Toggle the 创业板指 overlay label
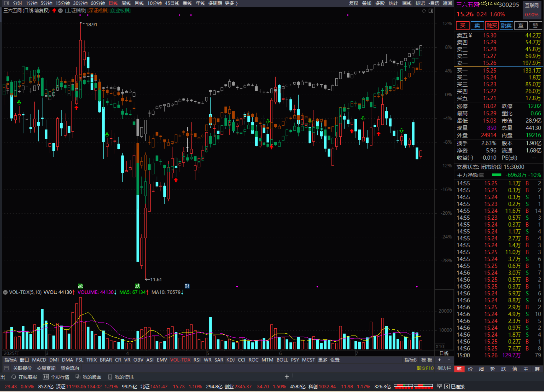 (x=120, y=11)
